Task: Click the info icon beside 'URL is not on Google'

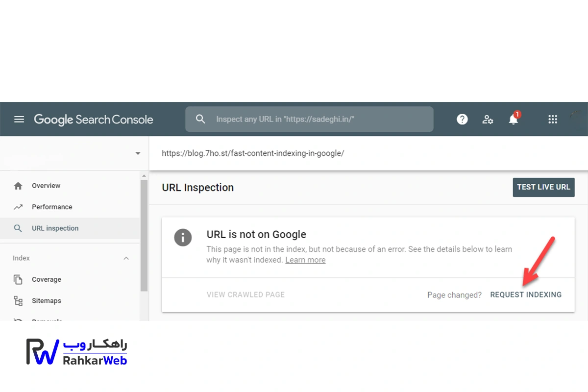Action: [x=183, y=238]
